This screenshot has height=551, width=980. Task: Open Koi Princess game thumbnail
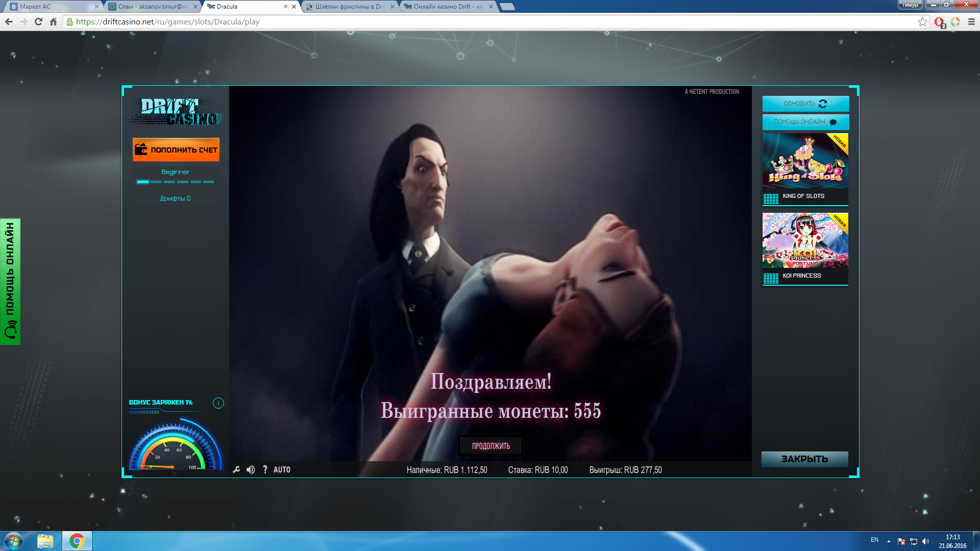click(x=805, y=241)
